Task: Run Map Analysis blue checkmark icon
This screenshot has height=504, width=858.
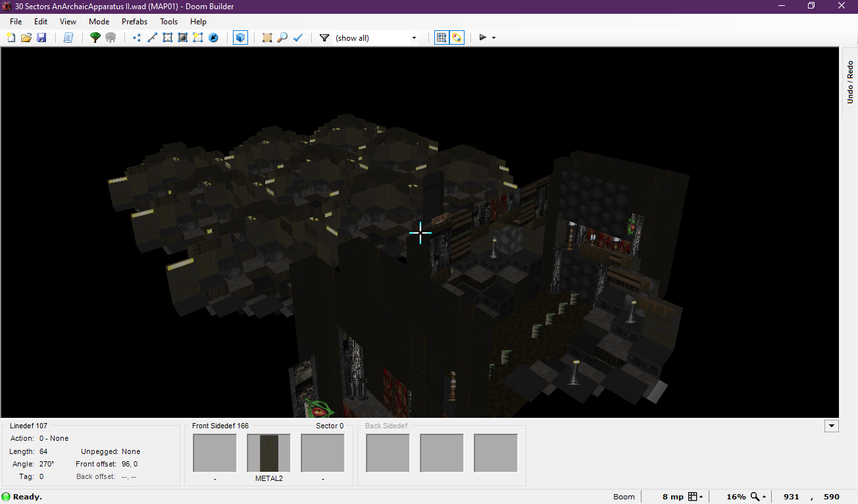Action: click(297, 38)
